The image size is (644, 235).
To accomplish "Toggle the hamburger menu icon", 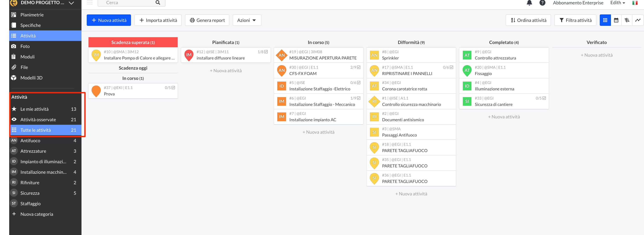I will 90,2.
